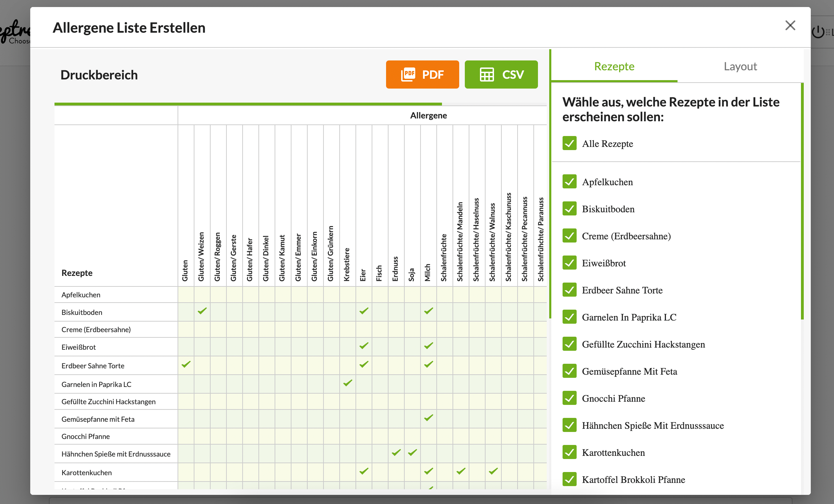Click the green horizontal table scroll bar
This screenshot has width=834, height=504.
coord(248,104)
